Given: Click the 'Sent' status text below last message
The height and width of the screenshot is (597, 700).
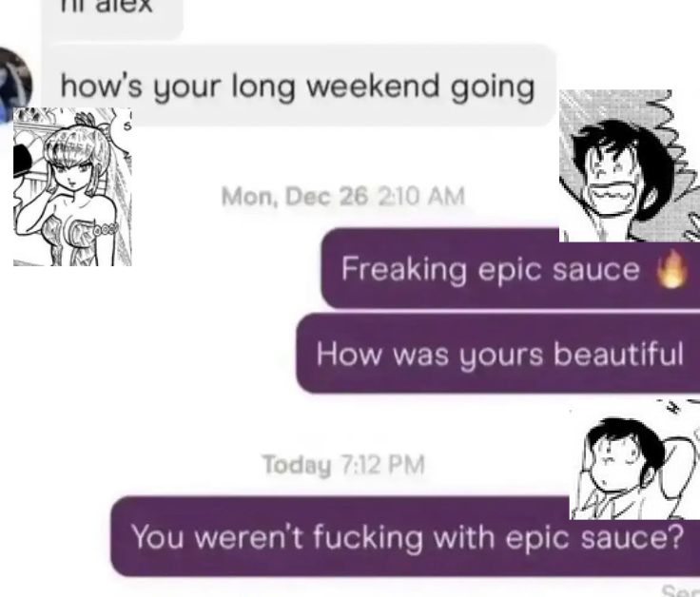Looking at the screenshot, I should point(680,590).
